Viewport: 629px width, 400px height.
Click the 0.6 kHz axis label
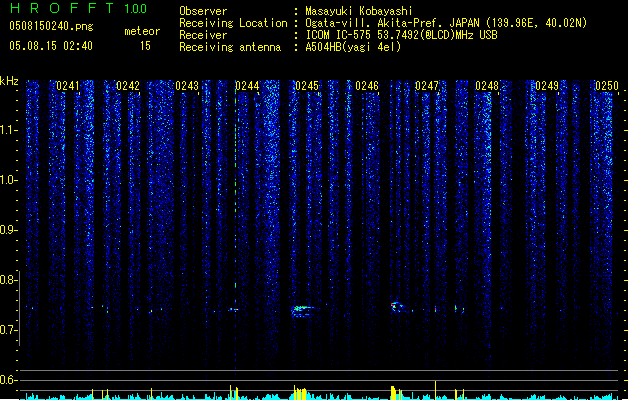pyautogui.click(x=8, y=380)
